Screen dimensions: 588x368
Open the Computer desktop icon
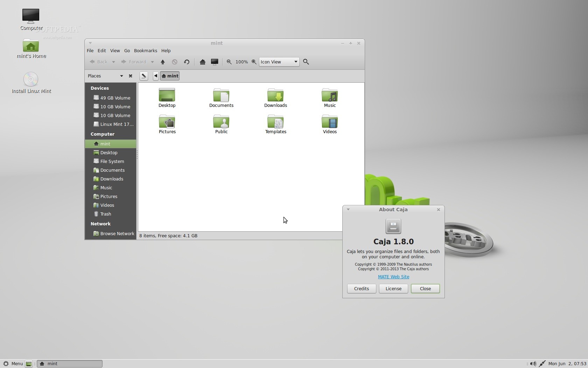click(31, 16)
